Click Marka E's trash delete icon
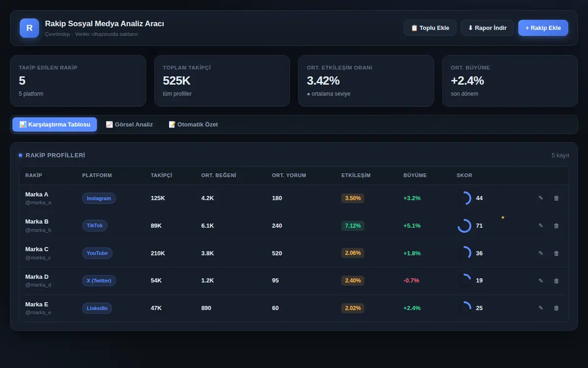Screen dimensions: 588x368 [556, 308]
